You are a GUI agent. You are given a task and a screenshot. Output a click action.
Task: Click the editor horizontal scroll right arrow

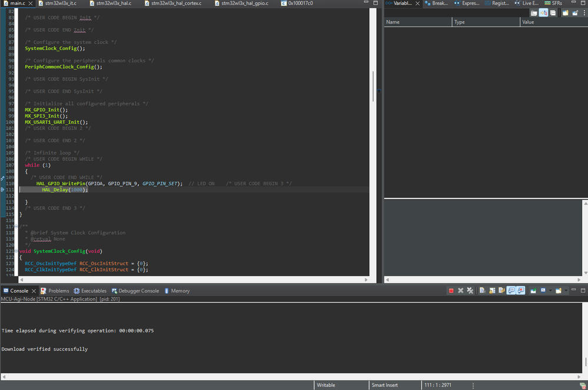(366, 279)
